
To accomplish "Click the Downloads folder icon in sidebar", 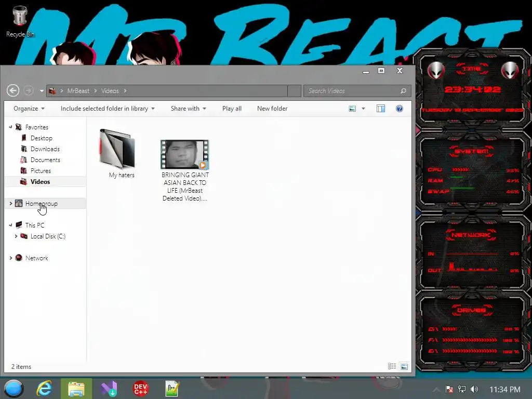I will 24,149.
